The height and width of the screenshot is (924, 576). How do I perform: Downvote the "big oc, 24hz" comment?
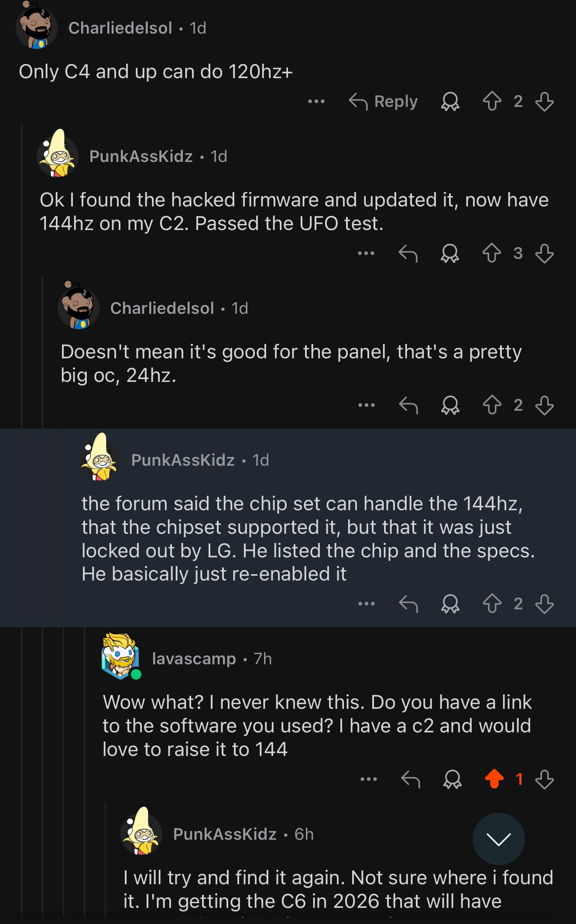pos(544,405)
